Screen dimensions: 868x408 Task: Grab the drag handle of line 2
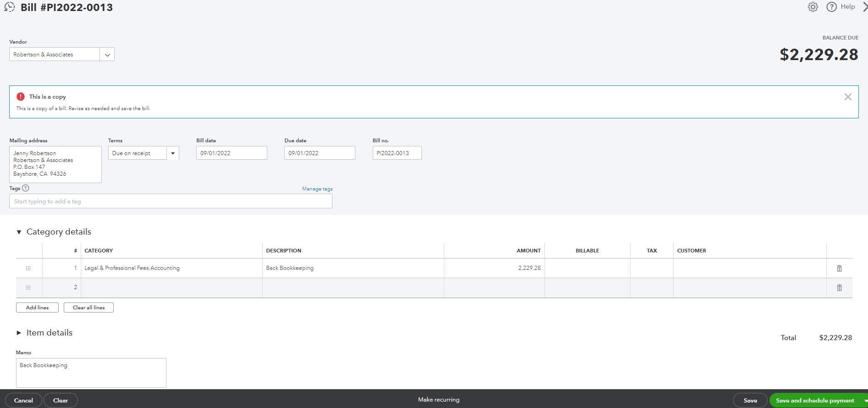click(28, 287)
